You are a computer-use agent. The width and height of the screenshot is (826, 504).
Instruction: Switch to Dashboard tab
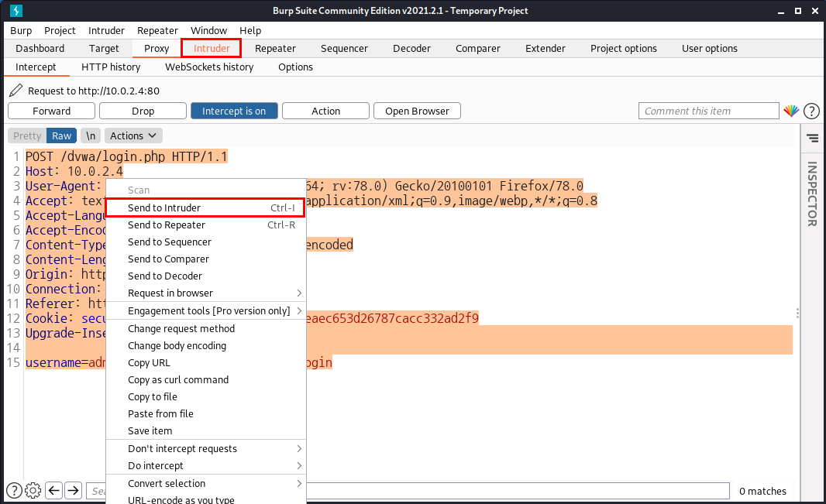point(40,49)
